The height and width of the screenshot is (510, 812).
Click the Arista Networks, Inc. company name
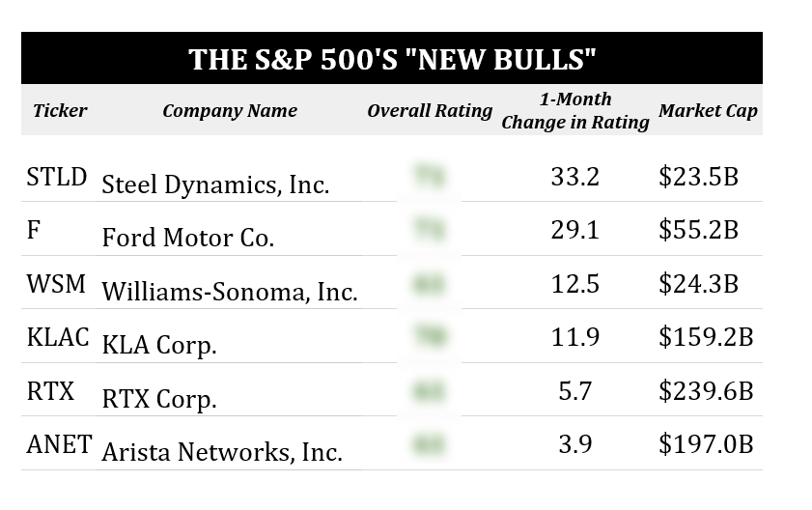click(222, 451)
